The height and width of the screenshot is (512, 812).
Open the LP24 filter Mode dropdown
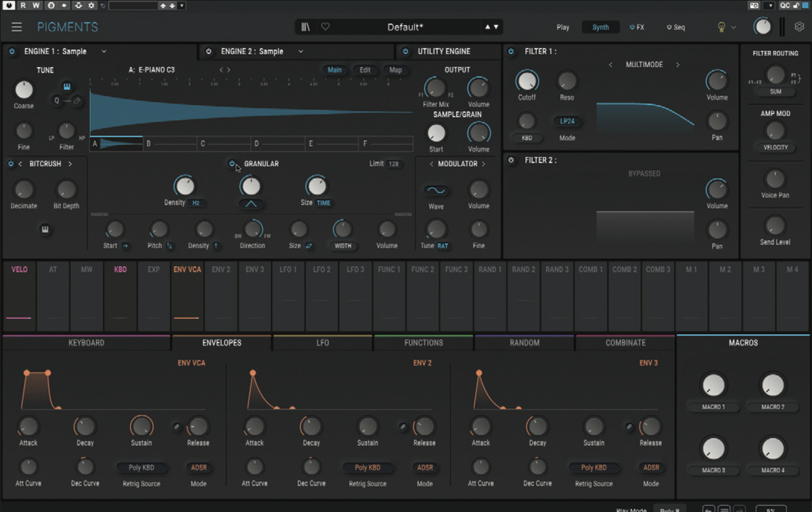[x=567, y=121]
